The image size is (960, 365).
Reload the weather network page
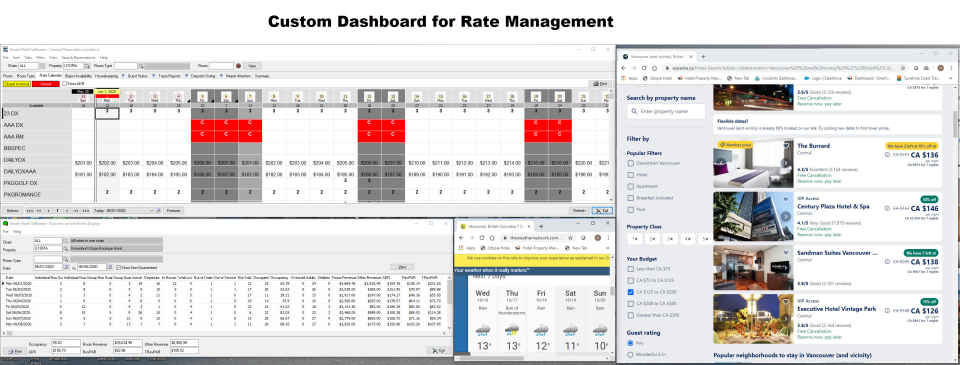[482, 238]
